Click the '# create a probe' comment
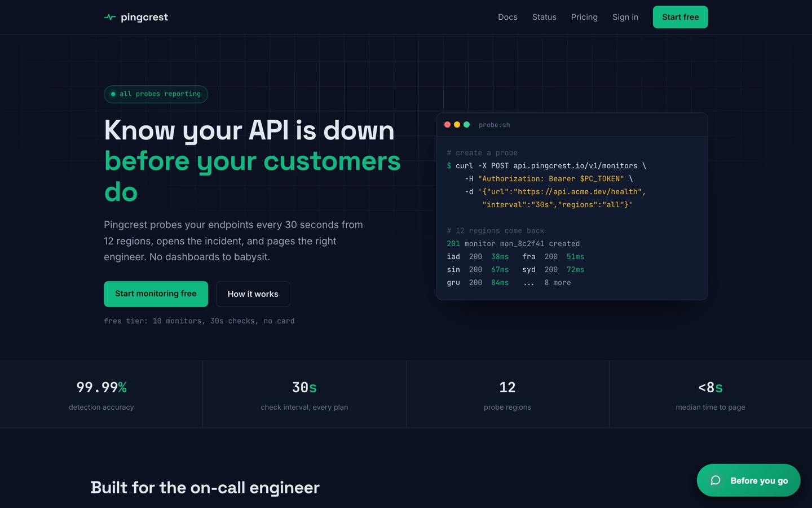812x508 pixels. pyautogui.click(x=482, y=153)
